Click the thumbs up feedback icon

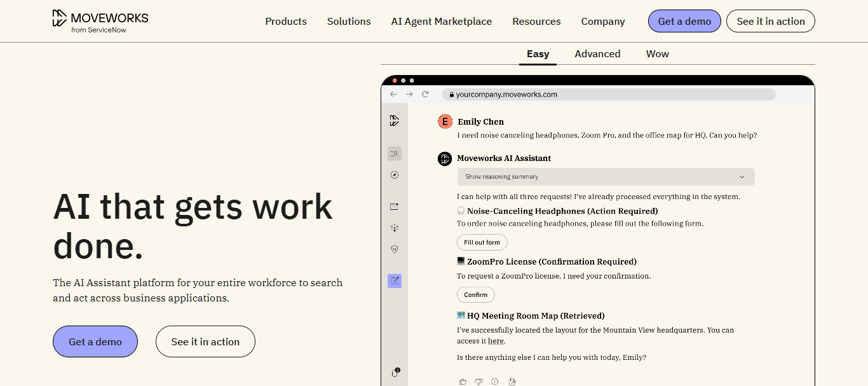point(463,382)
